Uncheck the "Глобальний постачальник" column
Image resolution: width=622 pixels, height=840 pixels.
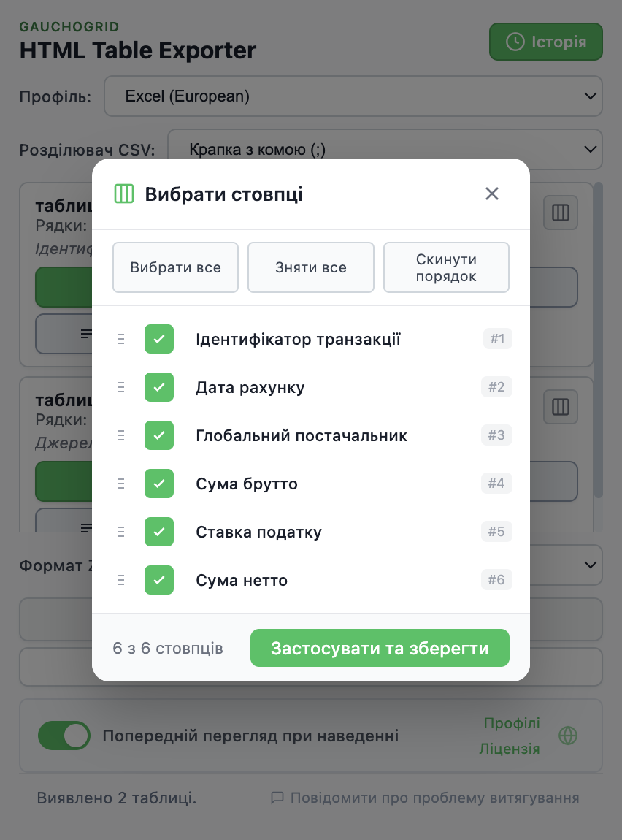(x=159, y=435)
